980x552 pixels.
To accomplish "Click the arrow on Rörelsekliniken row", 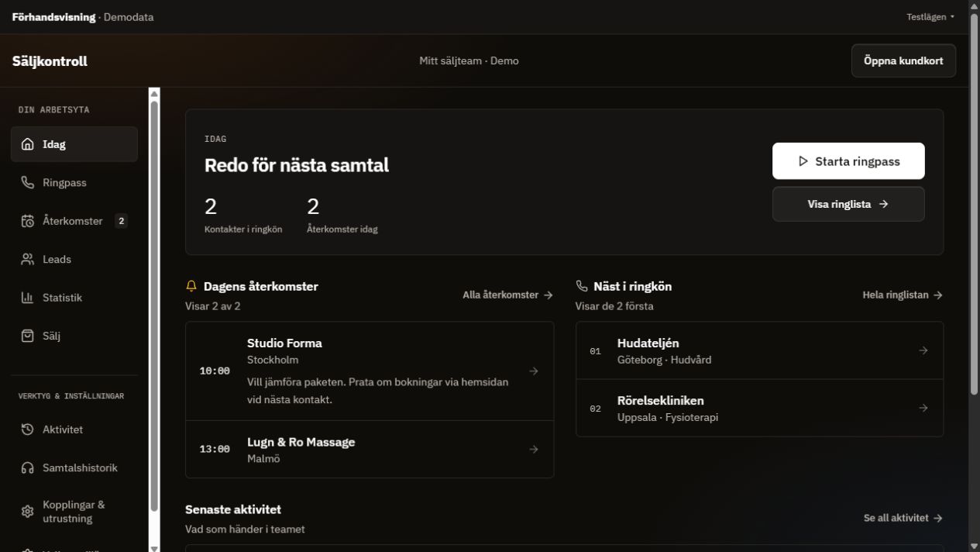I will [923, 408].
